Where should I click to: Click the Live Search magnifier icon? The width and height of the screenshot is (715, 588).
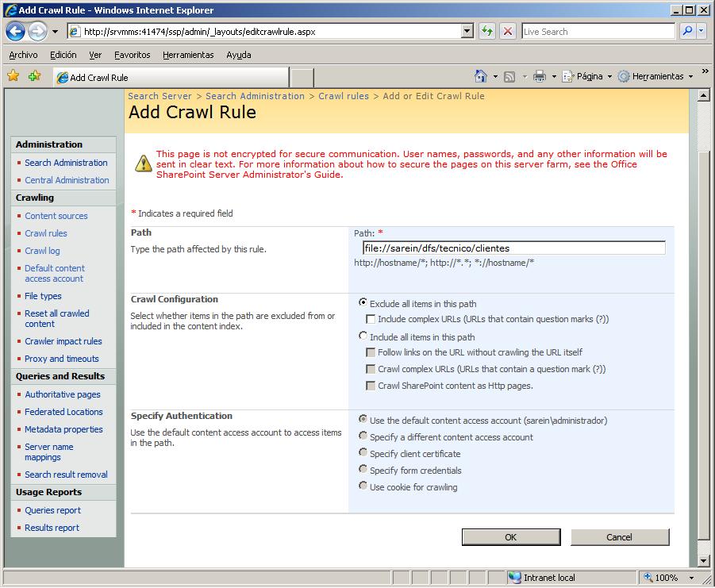(687, 32)
